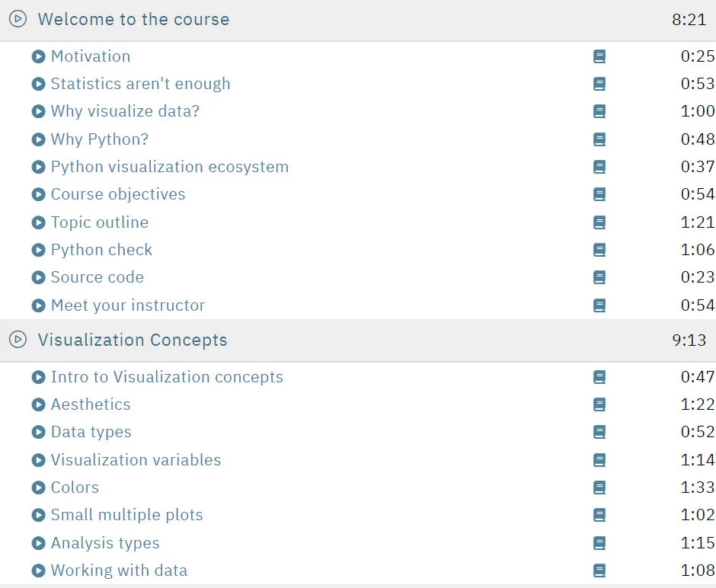Viewport: 716px width, 588px height.
Task: Open the Python visualization ecosystem lesson
Action: point(170,167)
